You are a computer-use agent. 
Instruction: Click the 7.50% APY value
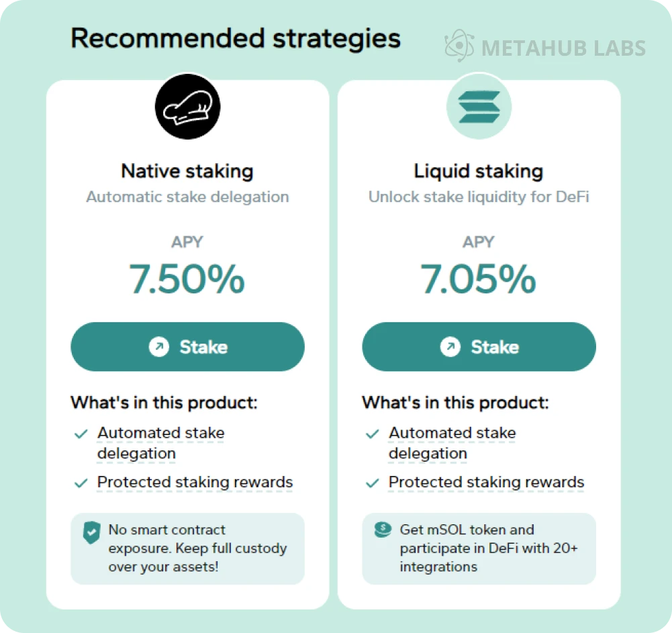187,279
